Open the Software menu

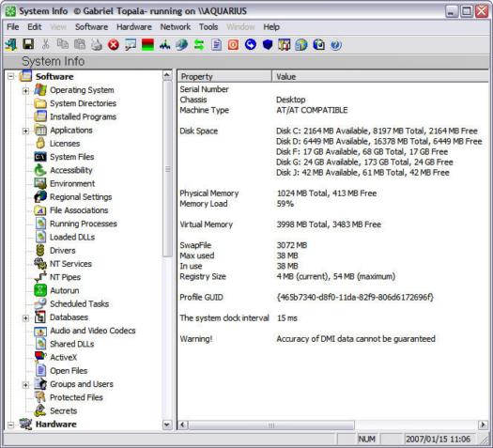(x=91, y=27)
